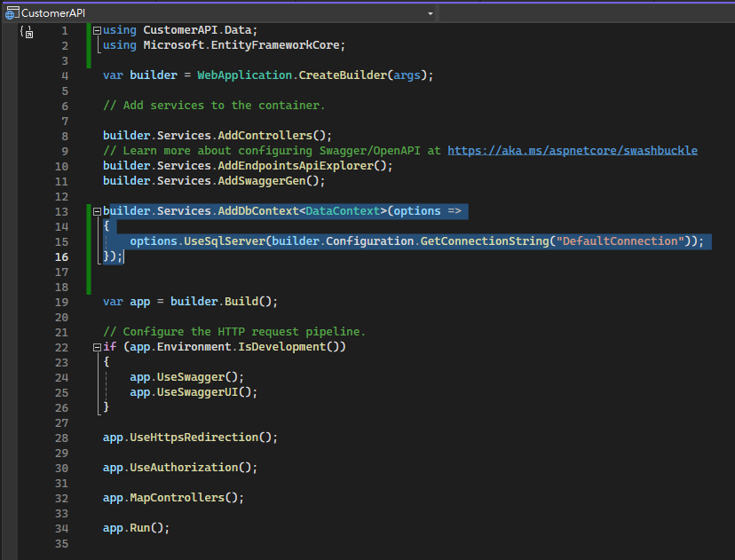Collapse the using directives block at line 1

tap(97, 30)
